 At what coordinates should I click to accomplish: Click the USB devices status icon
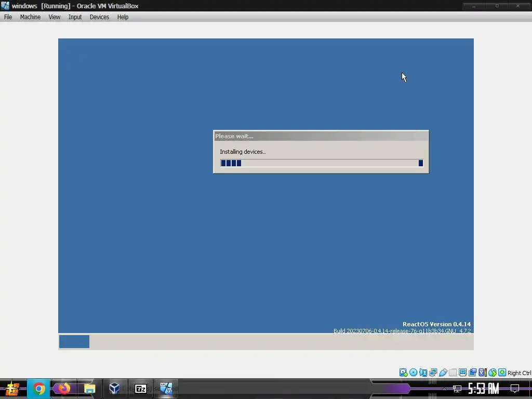443,373
